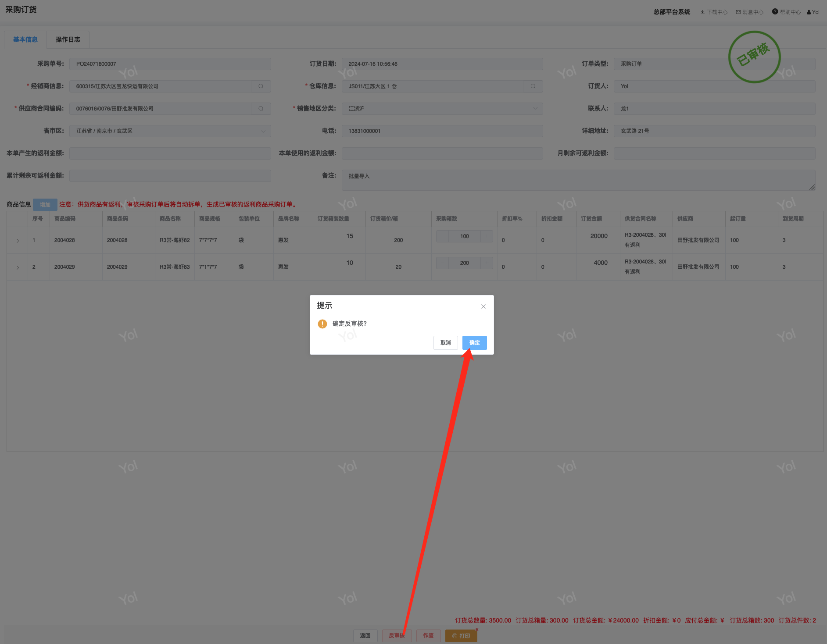Click the 采购单号 input field

pyautogui.click(x=170, y=64)
